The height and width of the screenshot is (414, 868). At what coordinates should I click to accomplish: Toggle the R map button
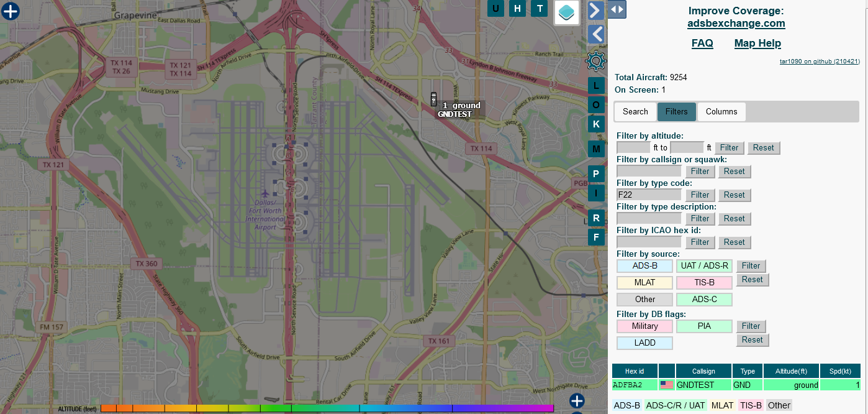[596, 218]
